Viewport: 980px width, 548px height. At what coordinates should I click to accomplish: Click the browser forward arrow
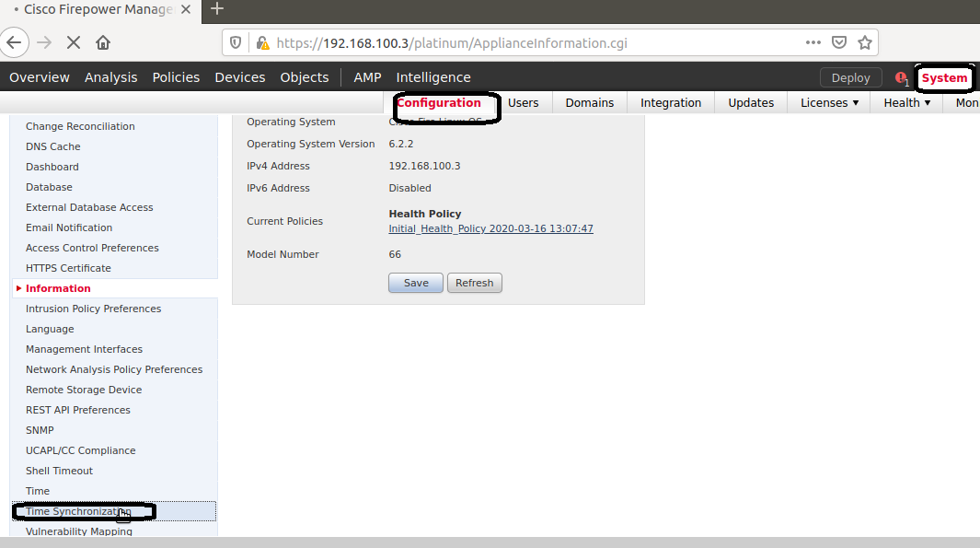(44, 42)
